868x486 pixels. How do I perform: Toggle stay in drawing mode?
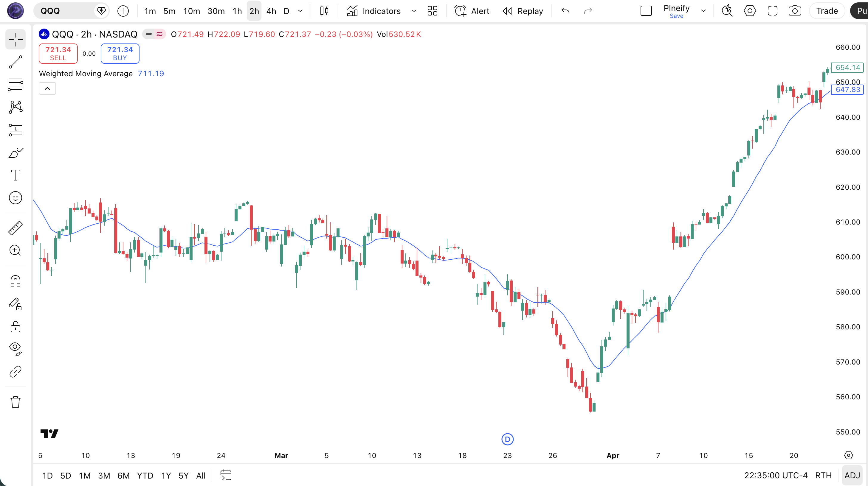point(15,304)
